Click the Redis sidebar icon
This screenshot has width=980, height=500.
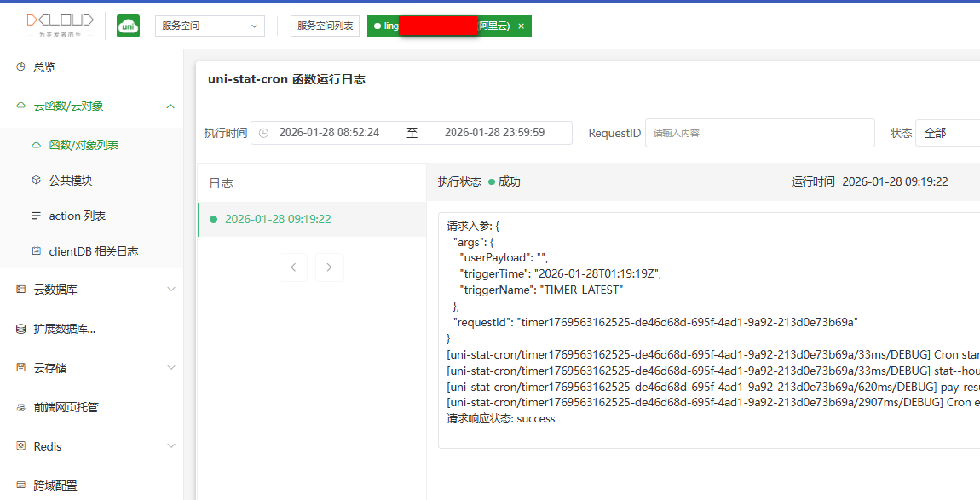coord(21,446)
